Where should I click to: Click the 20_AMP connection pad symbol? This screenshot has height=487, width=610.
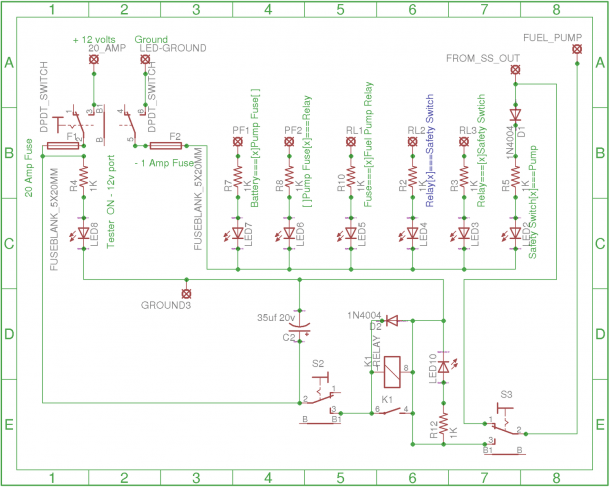click(93, 60)
